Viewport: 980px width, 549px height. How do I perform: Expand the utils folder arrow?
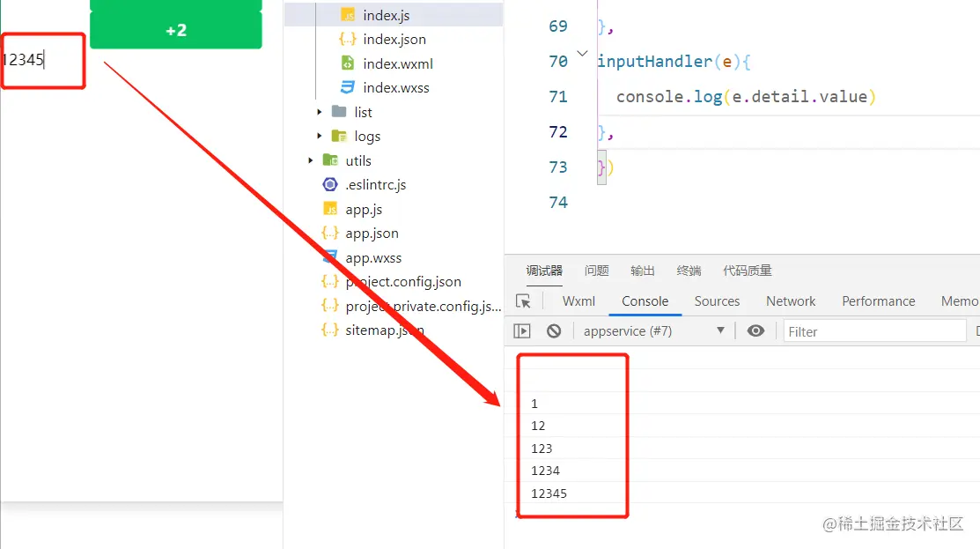[x=311, y=160]
